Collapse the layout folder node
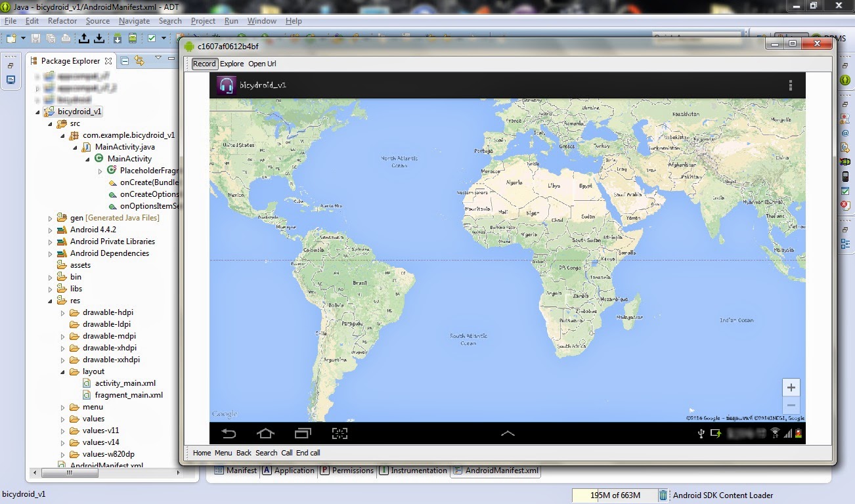Viewport: 855px width, 504px height. pos(62,371)
